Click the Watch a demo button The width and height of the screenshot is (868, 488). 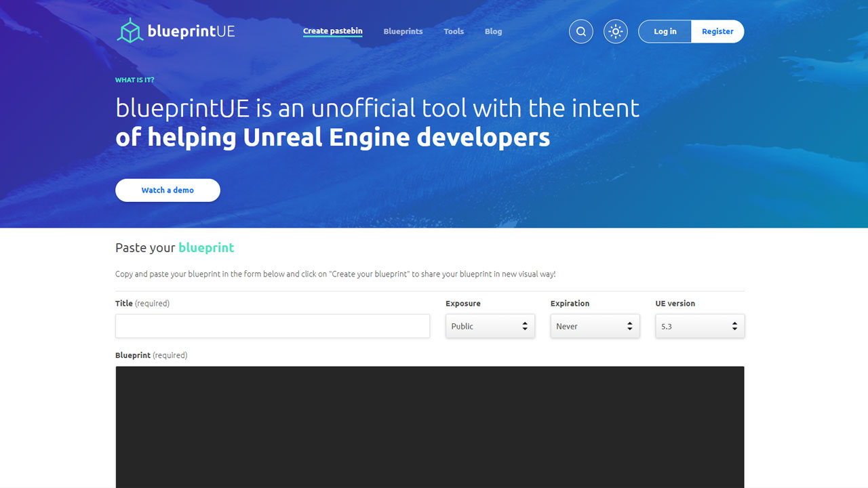tap(167, 190)
